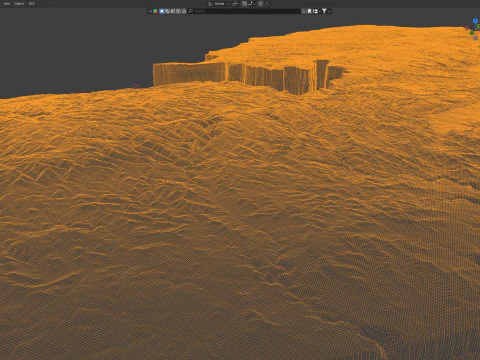Toggle the blue highlighted filter icon

pos(162,11)
